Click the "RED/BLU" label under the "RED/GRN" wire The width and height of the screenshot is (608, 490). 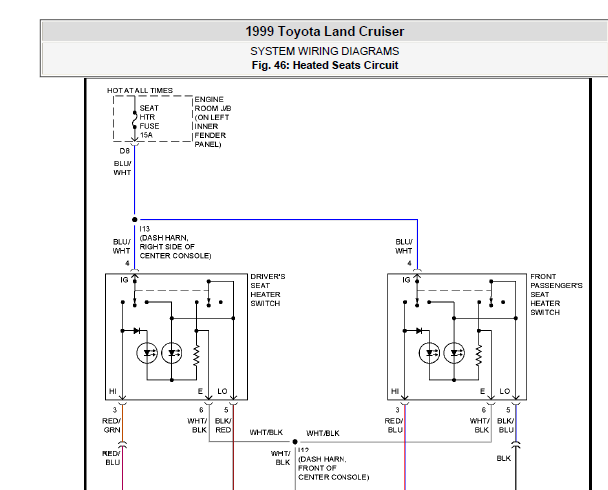112,458
